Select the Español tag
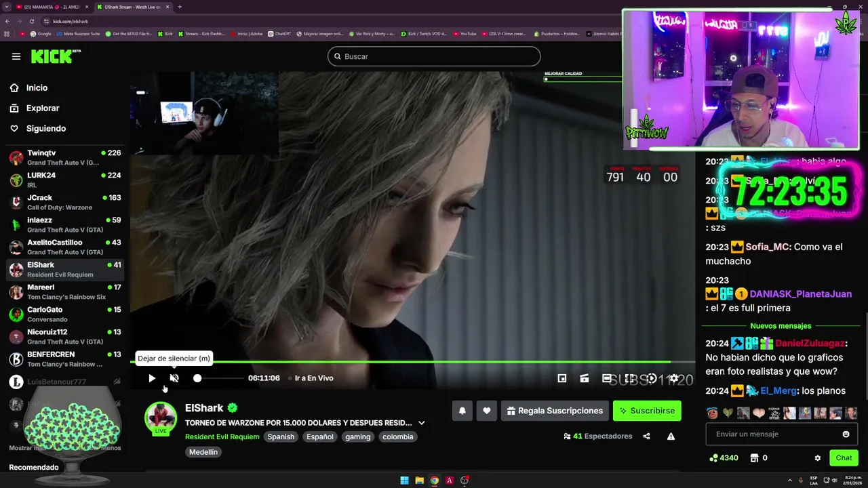The width and height of the screenshot is (868, 488). click(320, 437)
